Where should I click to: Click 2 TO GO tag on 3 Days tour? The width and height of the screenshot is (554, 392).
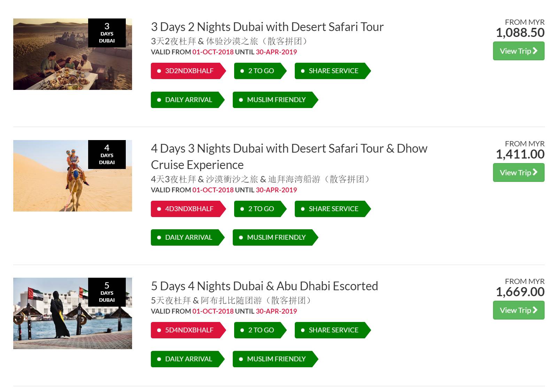pos(260,71)
